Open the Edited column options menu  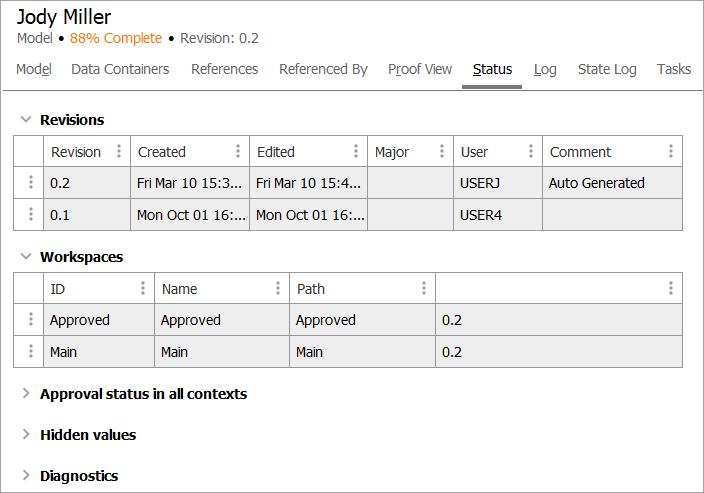pyautogui.click(x=356, y=152)
